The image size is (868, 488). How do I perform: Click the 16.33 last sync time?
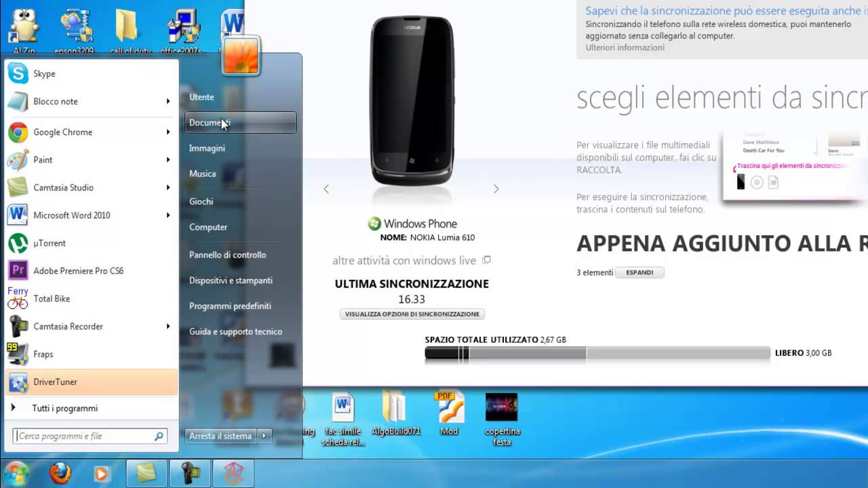[x=412, y=299]
